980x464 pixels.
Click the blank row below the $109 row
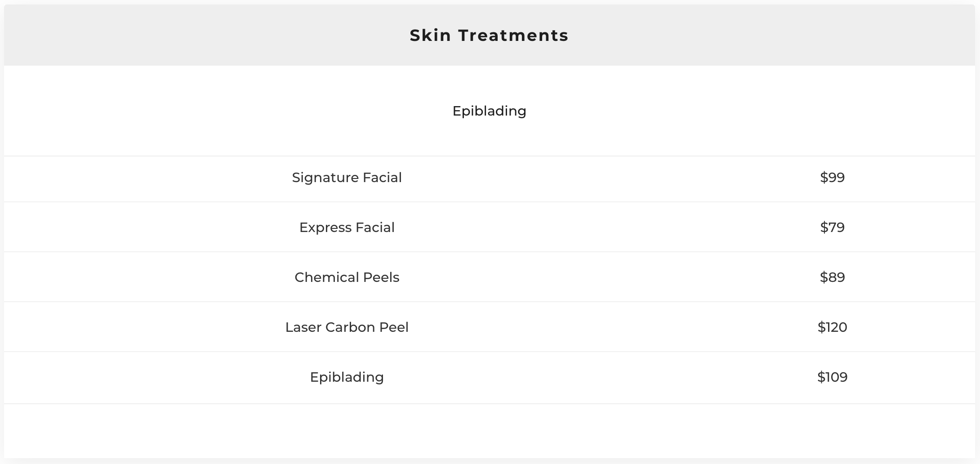pyautogui.click(x=489, y=430)
